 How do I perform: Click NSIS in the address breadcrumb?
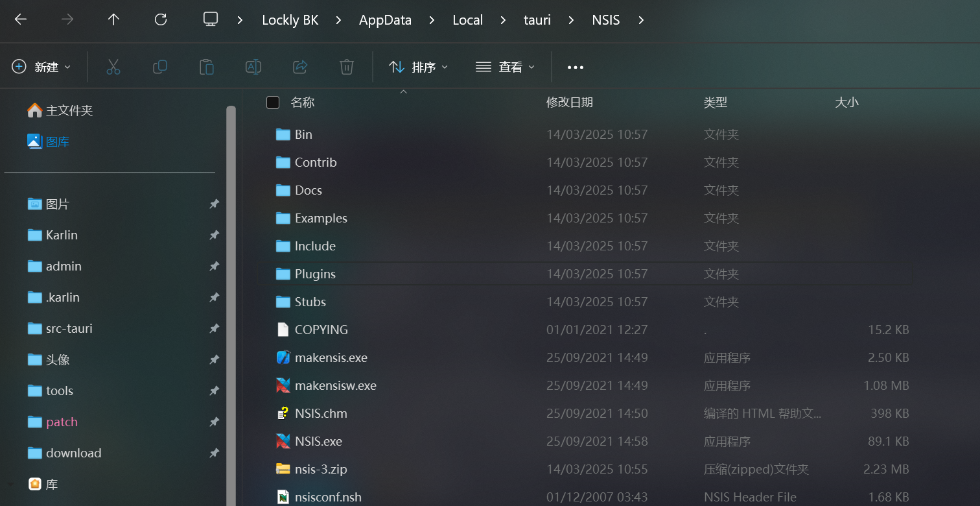click(606, 20)
